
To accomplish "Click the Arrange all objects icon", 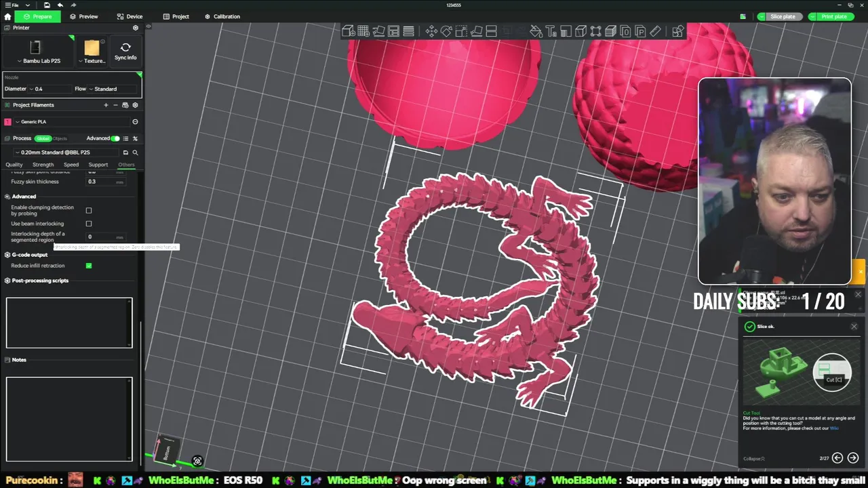I will tap(393, 31).
